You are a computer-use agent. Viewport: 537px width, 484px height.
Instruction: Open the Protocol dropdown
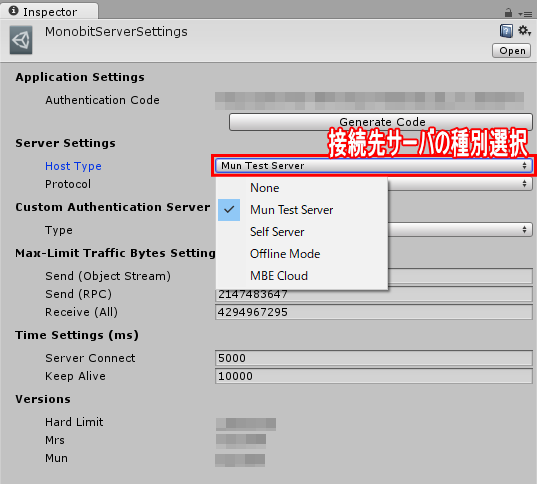pos(460,184)
